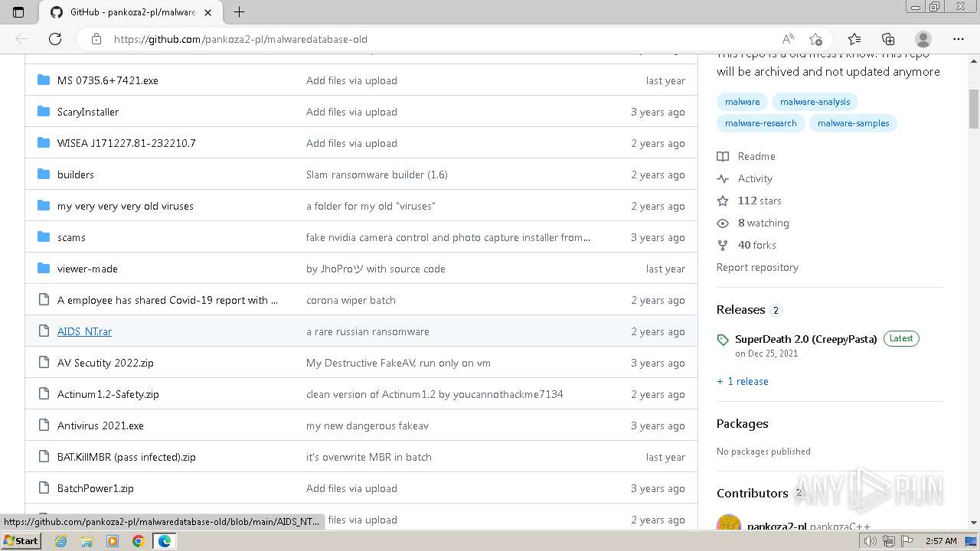View the 40 forks list
The image size is (980, 551).
pyautogui.click(x=757, y=245)
